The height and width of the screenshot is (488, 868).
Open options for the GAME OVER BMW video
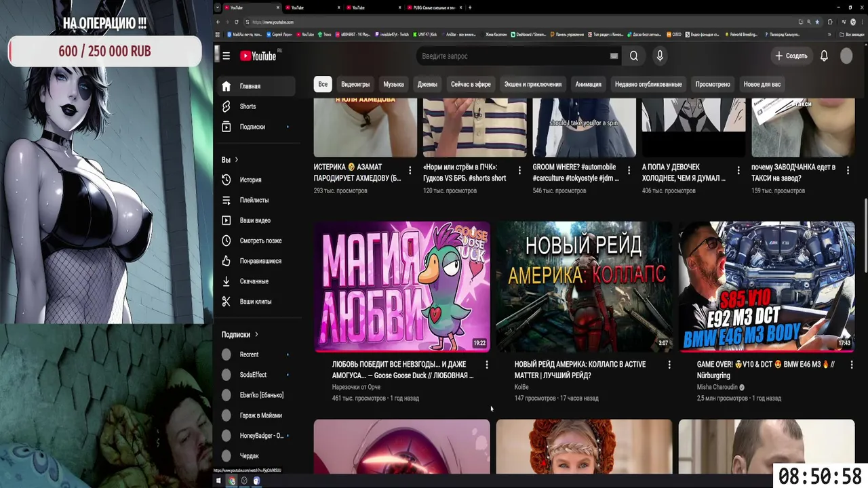(x=851, y=365)
